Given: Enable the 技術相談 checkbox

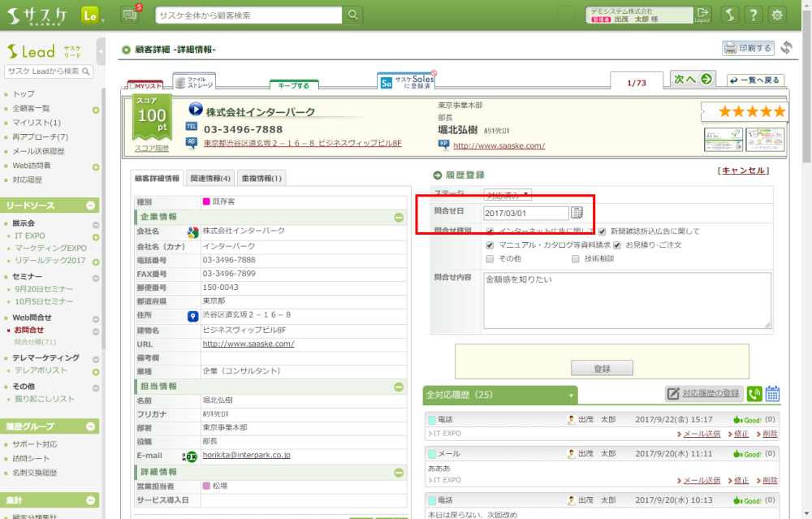Looking at the screenshot, I should click(x=576, y=258).
